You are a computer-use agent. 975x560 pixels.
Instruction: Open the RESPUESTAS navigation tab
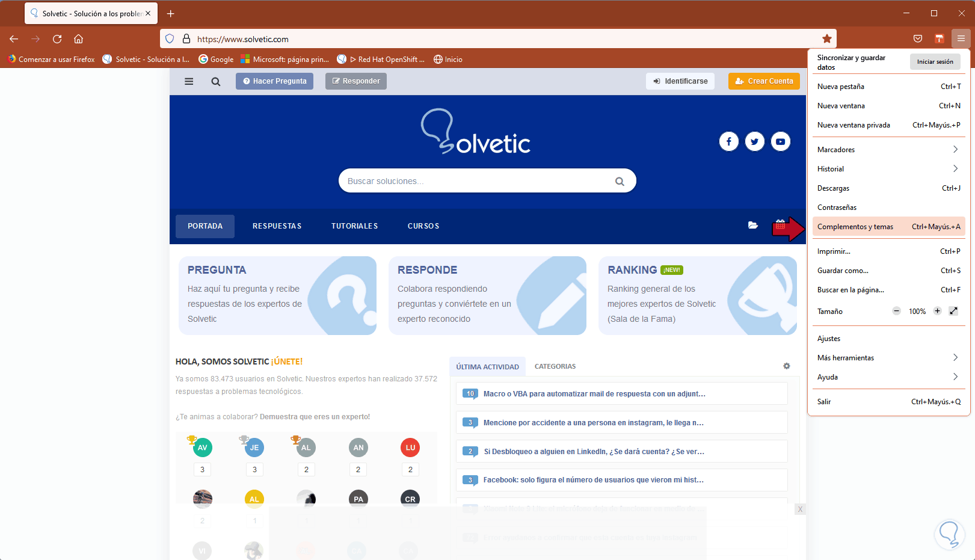click(277, 226)
